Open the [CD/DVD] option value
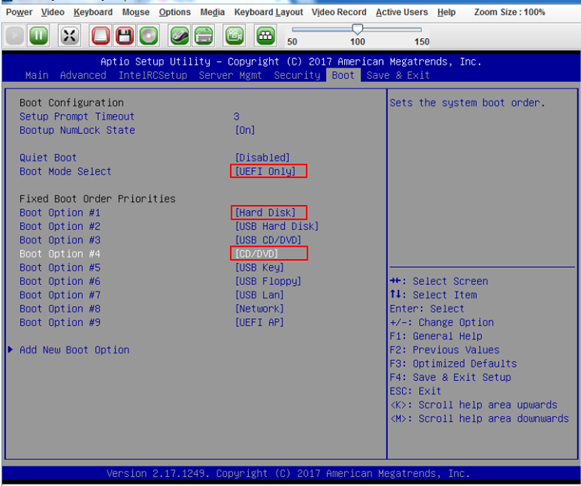The height and width of the screenshot is (486, 581). point(269,253)
